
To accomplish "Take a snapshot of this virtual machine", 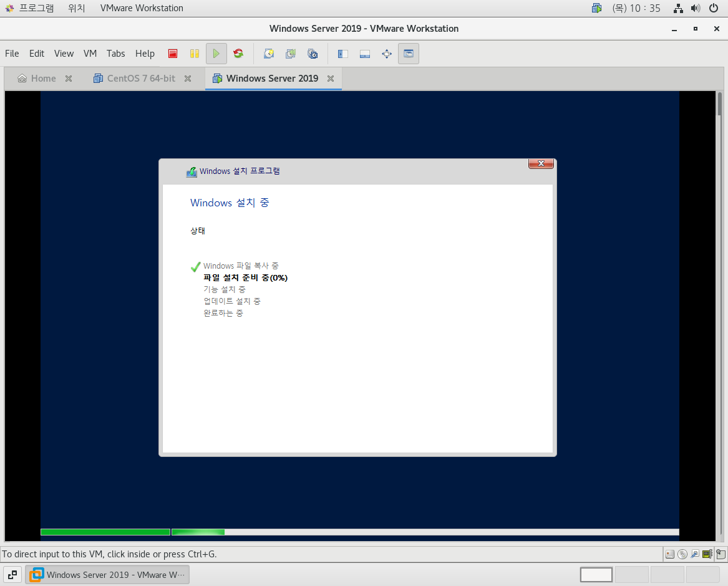I will pyautogui.click(x=269, y=54).
